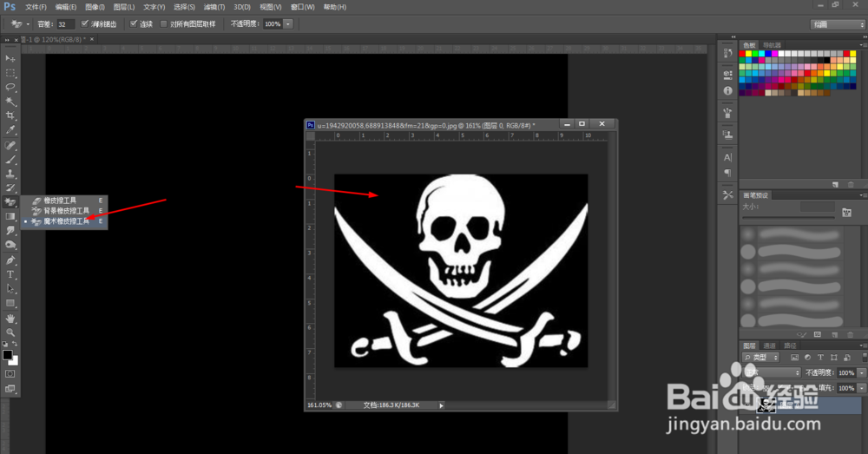Adjust the brush size slider

click(x=788, y=218)
